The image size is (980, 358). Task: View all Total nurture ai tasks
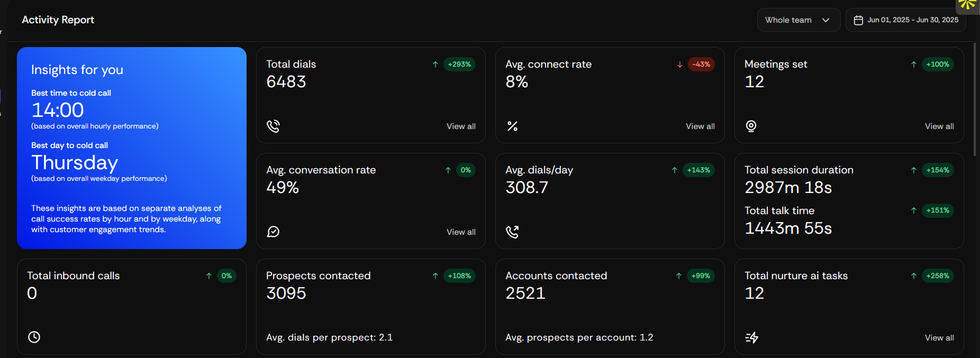point(939,338)
